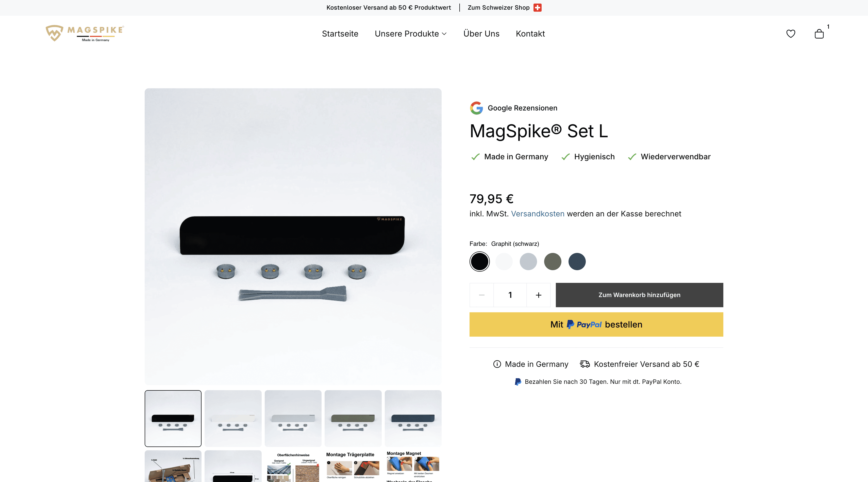The width and height of the screenshot is (868, 482).
Task: Click the Google logo for reviews
Action: pos(476,108)
